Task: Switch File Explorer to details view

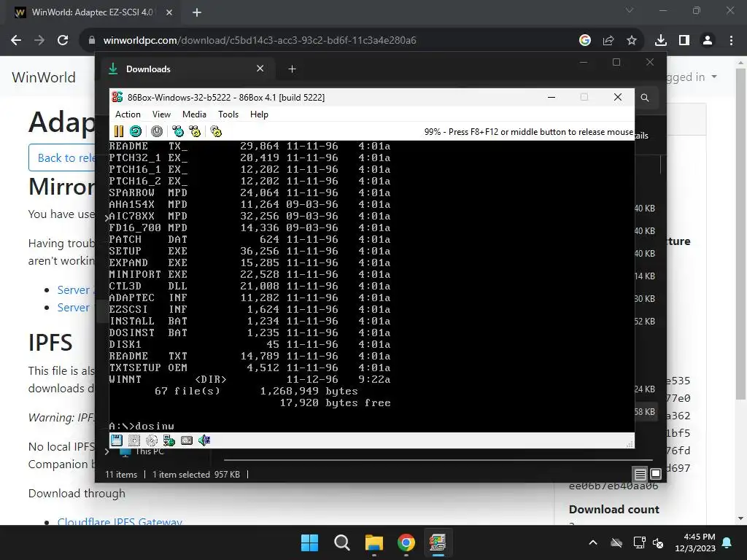Action: coord(640,474)
